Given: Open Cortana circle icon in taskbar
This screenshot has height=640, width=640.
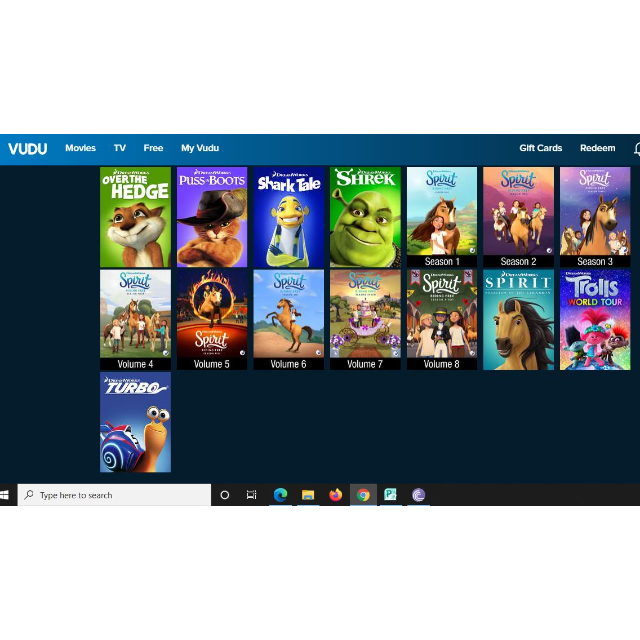Looking at the screenshot, I should [x=224, y=495].
